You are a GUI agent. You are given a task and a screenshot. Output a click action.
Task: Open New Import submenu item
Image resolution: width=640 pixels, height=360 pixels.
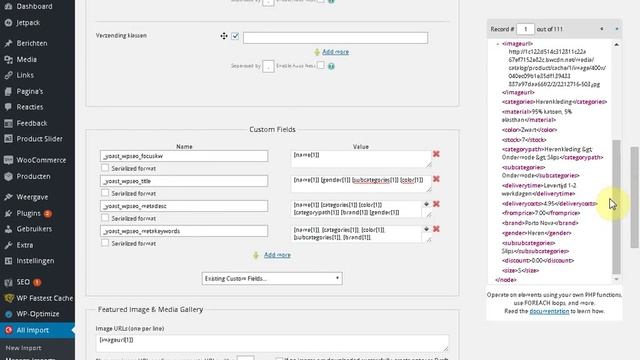pos(23,348)
